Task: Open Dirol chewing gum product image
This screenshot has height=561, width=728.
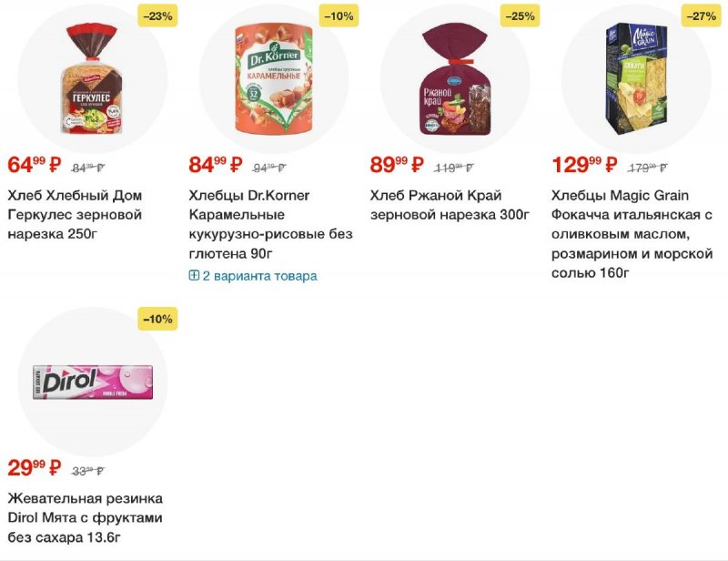Action: (93, 382)
